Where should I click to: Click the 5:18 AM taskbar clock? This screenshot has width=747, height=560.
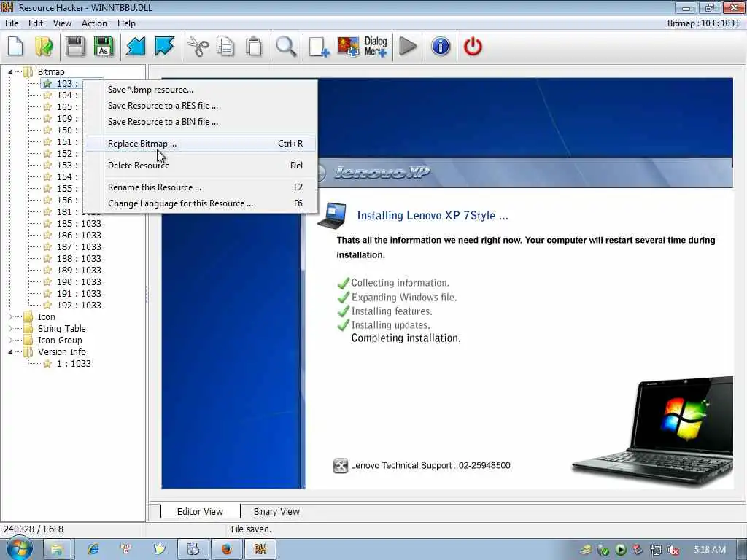tap(709, 550)
